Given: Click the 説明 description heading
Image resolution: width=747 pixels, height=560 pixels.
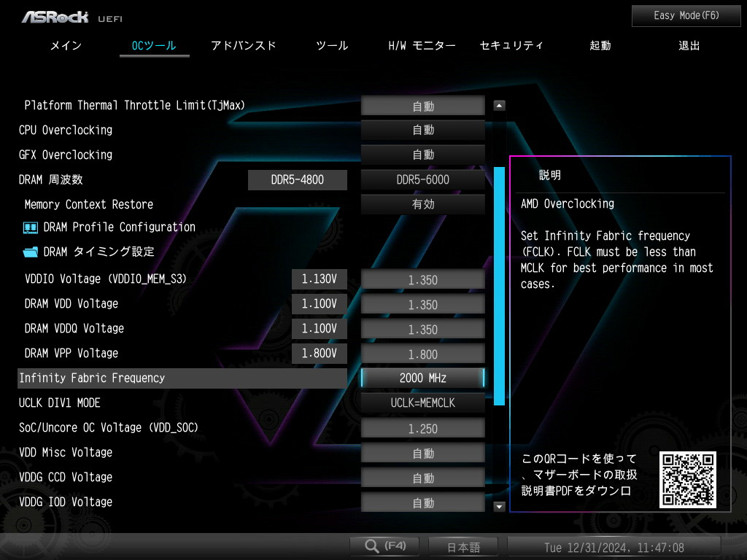Looking at the screenshot, I should click(x=550, y=175).
